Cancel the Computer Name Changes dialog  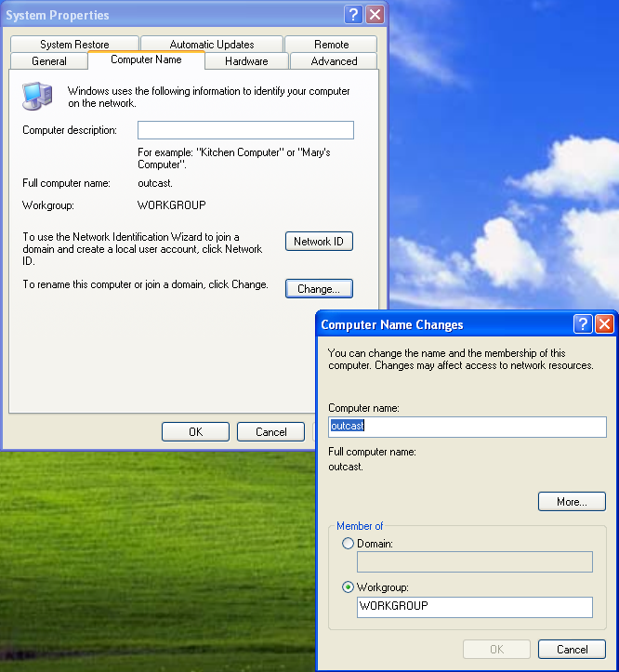572,650
